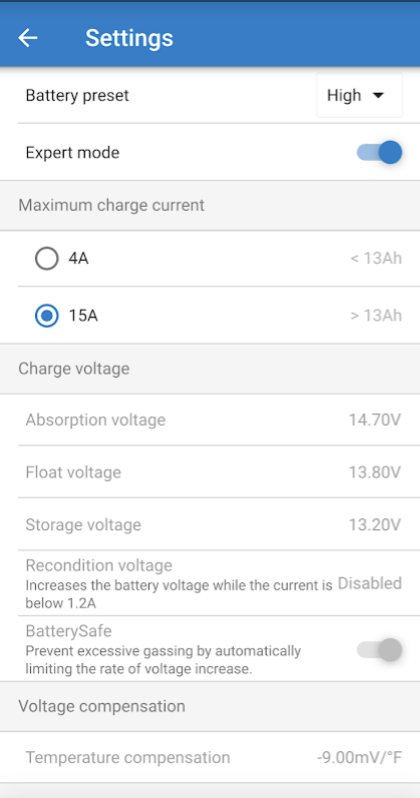Tap the 13.20V storage value
The height and width of the screenshot is (798, 420).
(375, 525)
